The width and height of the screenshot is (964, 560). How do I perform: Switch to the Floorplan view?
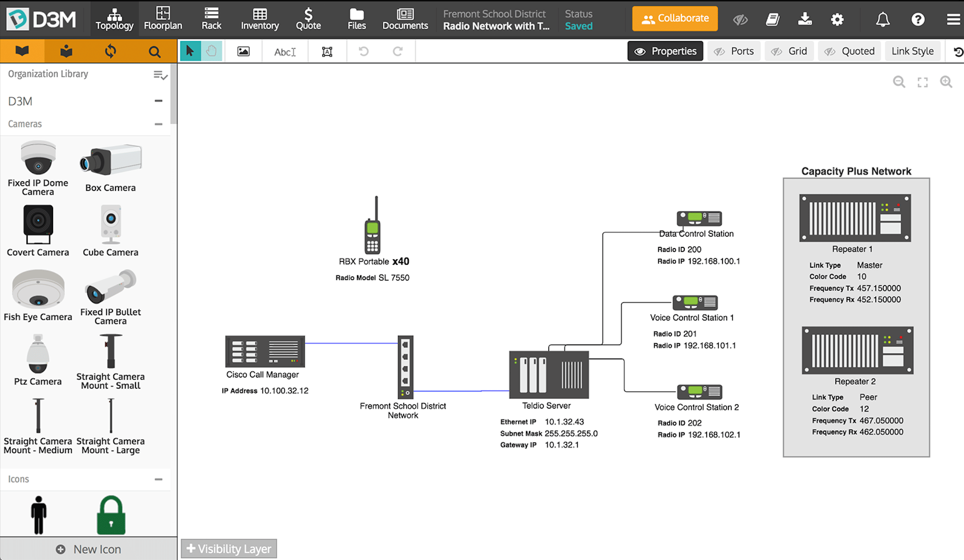pos(163,20)
